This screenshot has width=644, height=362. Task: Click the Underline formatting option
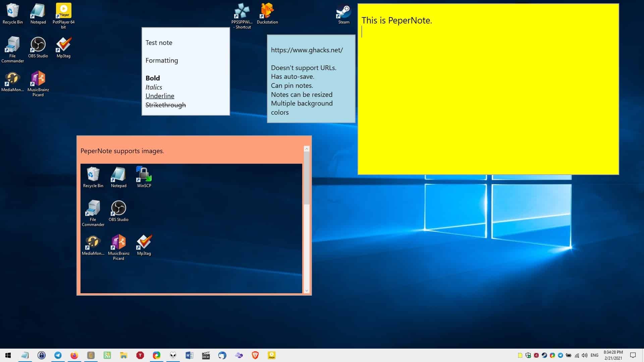tap(159, 96)
